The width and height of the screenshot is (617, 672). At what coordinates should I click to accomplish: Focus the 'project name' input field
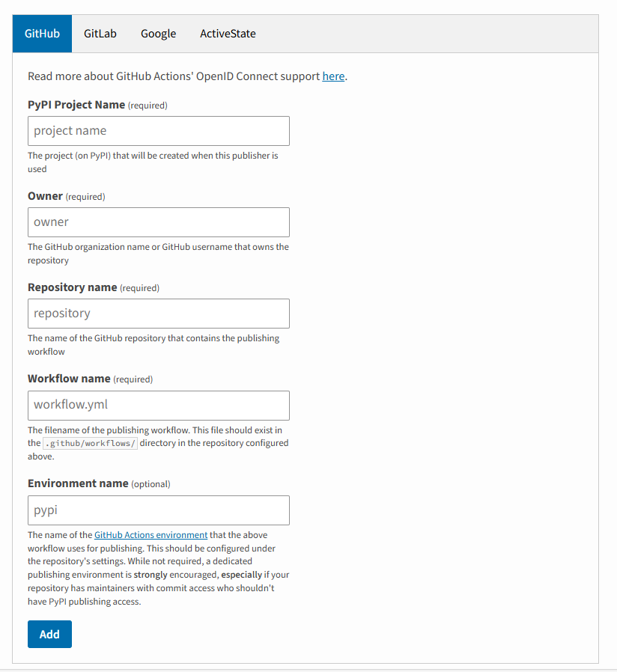pos(159,131)
